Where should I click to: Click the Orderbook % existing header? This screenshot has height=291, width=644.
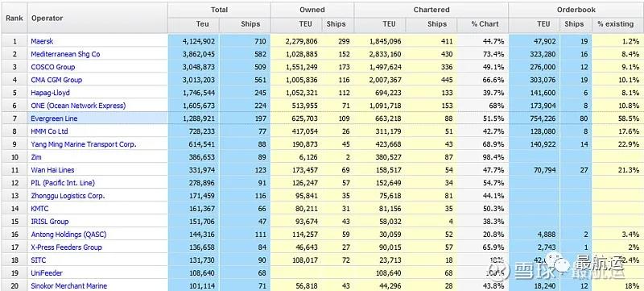615,24
